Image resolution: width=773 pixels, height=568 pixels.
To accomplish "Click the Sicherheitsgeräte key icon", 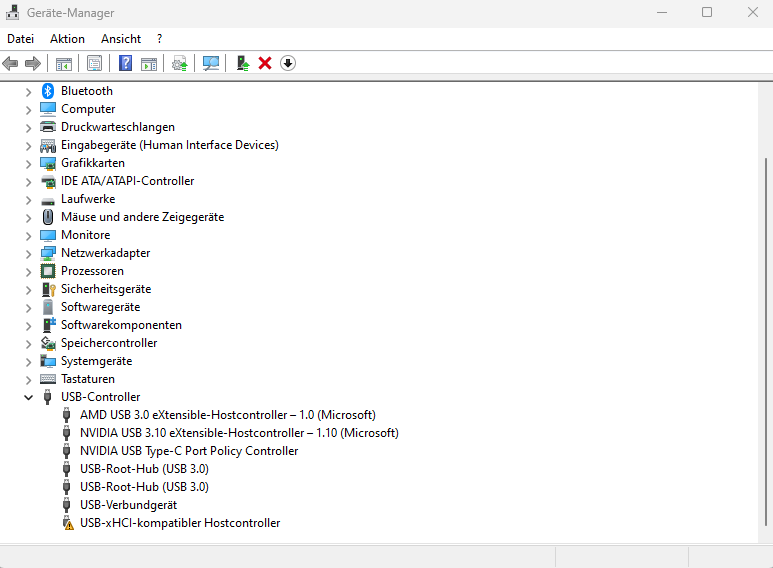I will pyautogui.click(x=48, y=289).
